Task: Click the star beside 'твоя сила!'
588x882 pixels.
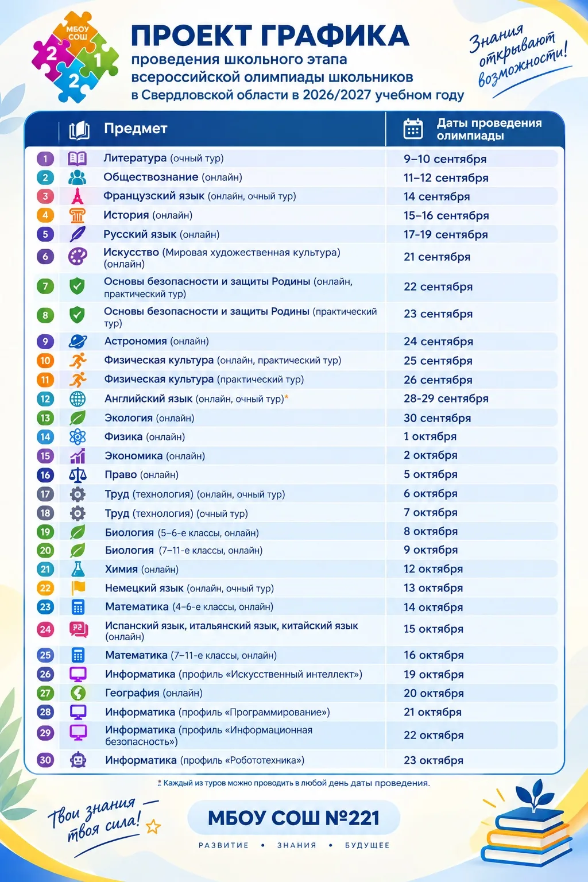Action: click(153, 827)
